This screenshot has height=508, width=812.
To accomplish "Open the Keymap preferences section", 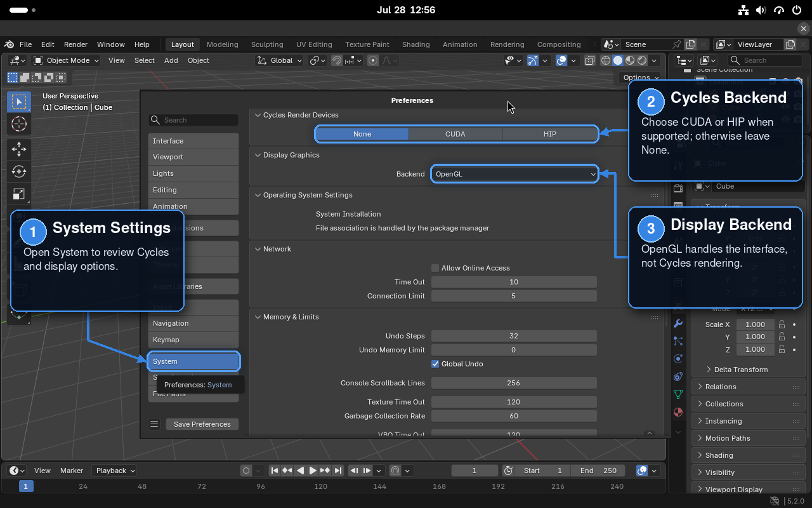I will click(193, 340).
